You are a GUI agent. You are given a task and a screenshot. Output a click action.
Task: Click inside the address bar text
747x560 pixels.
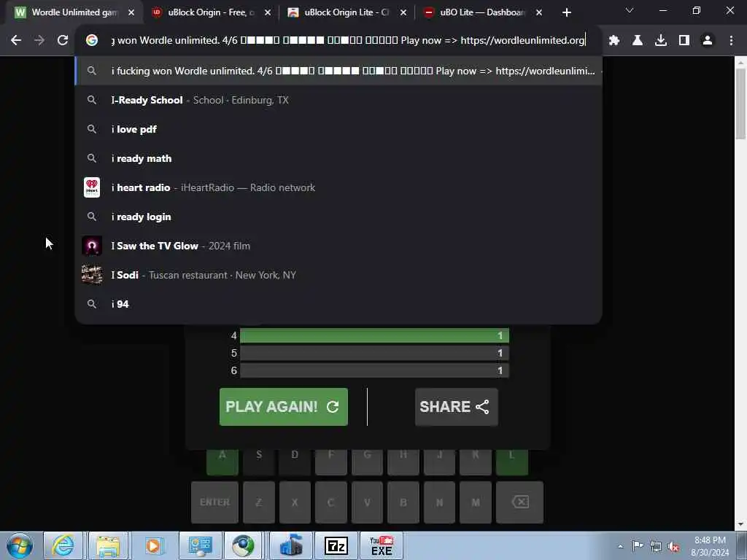[348, 41]
